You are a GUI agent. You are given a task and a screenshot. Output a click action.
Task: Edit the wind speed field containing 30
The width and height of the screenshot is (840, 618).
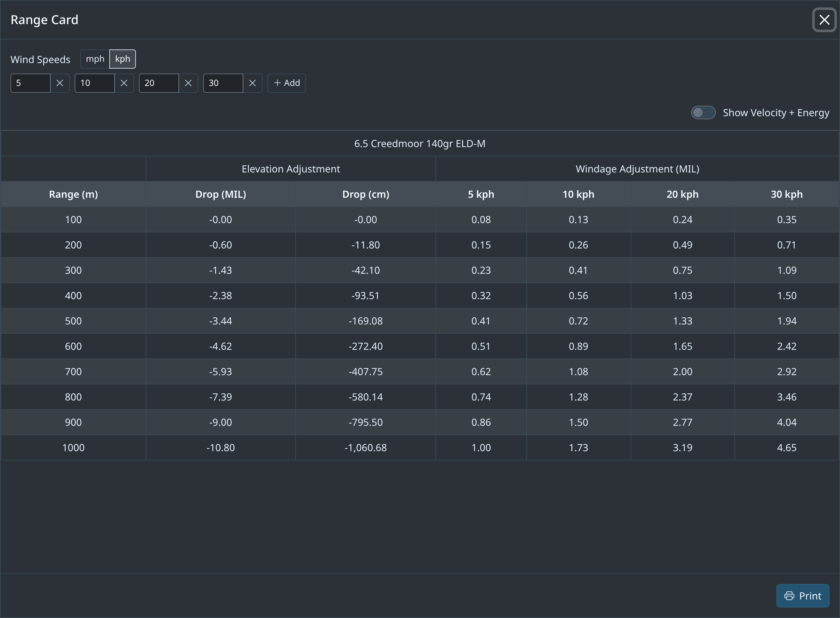coord(224,83)
